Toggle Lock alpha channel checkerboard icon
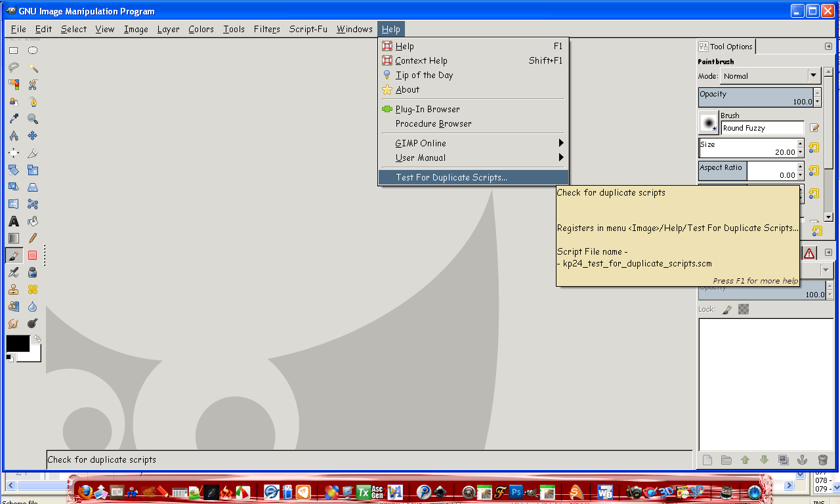840x504 pixels. (744, 309)
